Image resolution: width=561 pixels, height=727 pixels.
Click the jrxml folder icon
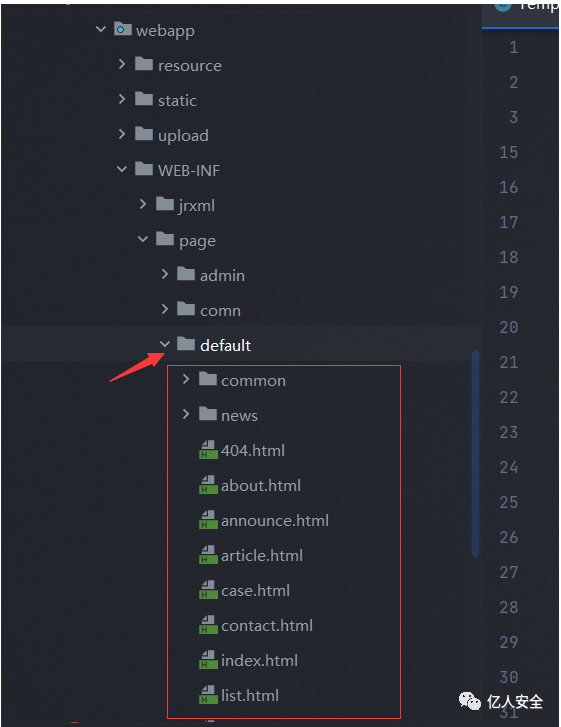click(165, 204)
